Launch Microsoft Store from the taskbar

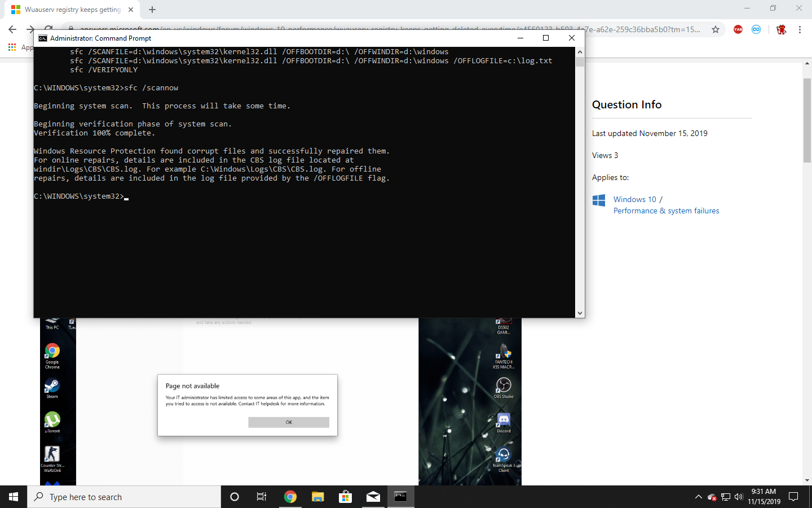point(345,497)
